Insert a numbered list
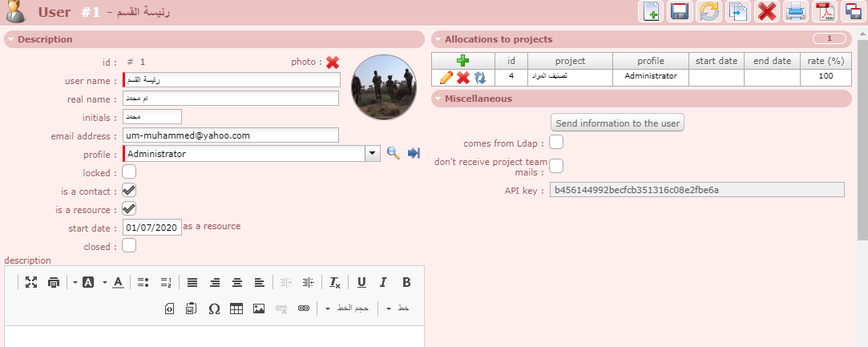This screenshot has height=347, width=868. [x=166, y=282]
